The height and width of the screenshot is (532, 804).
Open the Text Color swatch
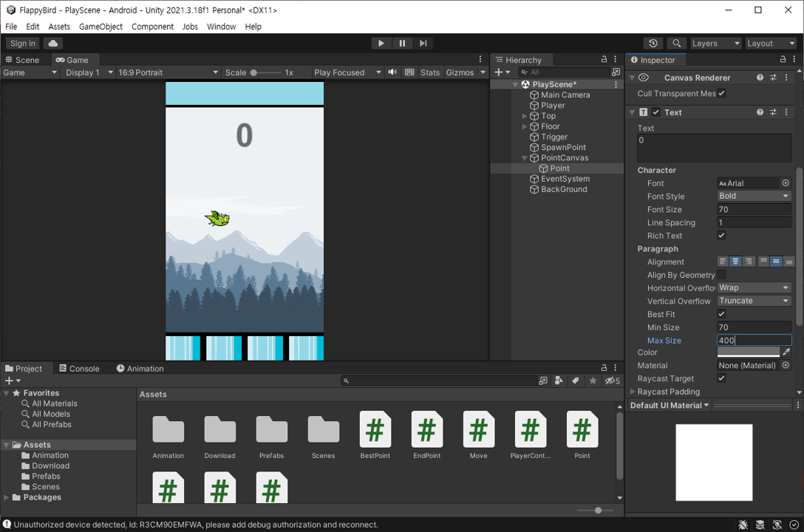tap(748, 352)
